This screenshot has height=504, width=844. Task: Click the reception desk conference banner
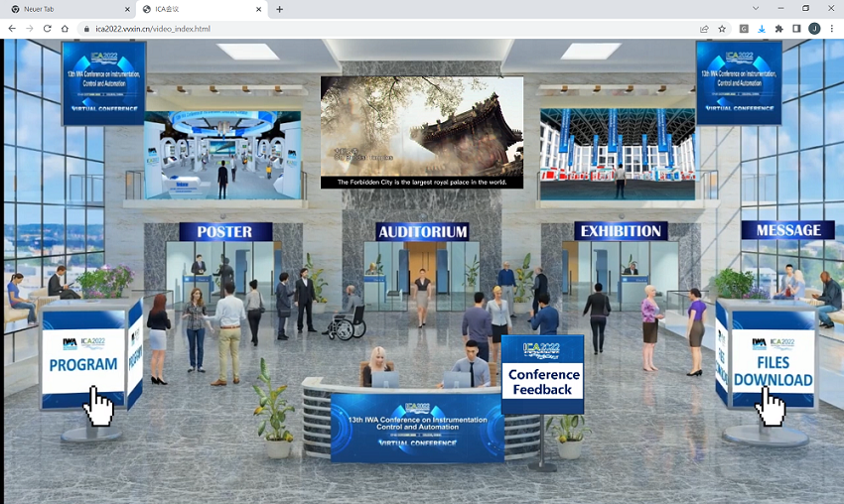(417, 428)
